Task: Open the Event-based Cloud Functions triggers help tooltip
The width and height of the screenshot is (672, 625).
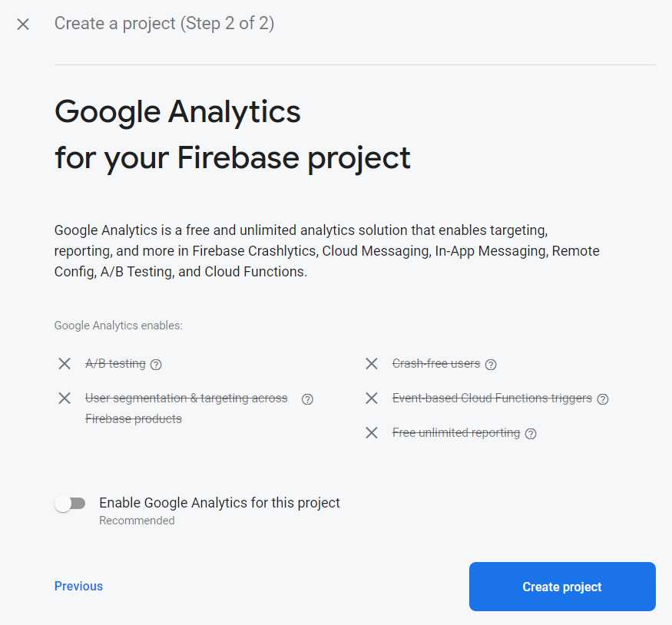Action: [604, 399]
